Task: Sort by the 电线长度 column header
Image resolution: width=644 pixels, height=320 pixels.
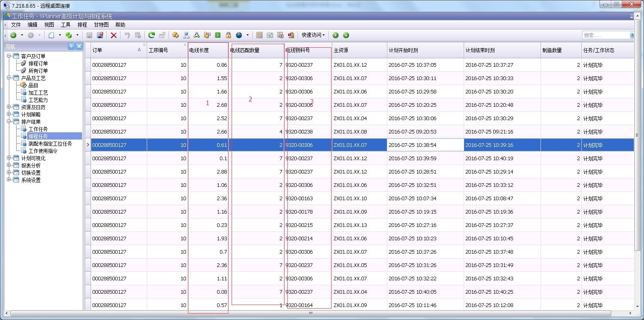Action: (208, 50)
